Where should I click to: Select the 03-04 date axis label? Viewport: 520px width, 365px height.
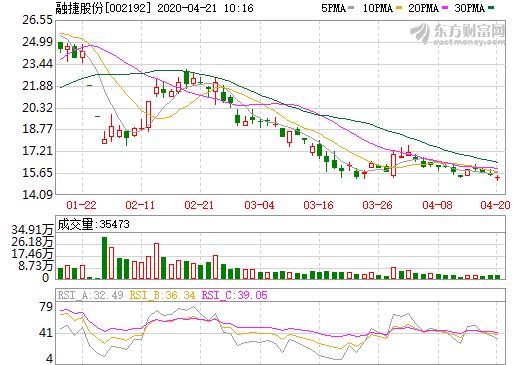(259, 205)
